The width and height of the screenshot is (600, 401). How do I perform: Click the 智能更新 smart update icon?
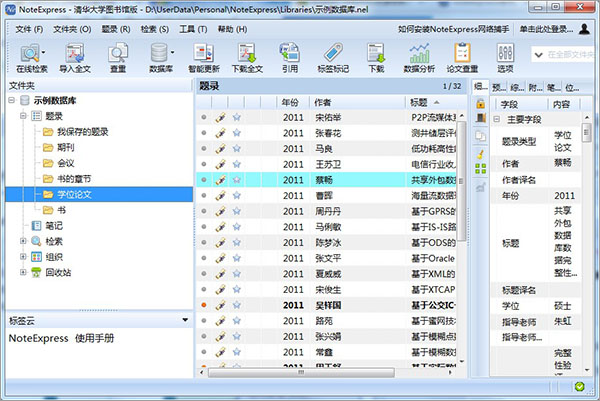(204, 58)
